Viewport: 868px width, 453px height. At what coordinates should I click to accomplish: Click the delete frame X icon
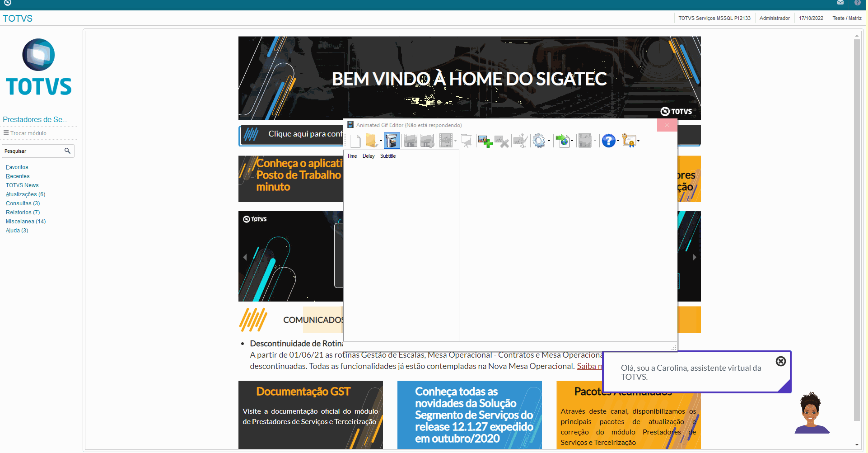502,141
